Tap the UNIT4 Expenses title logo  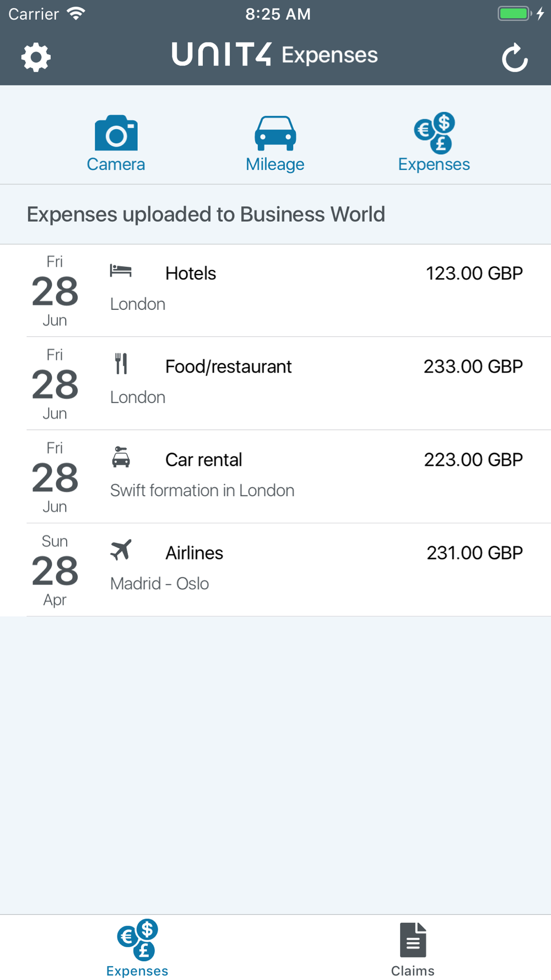pos(274,55)
